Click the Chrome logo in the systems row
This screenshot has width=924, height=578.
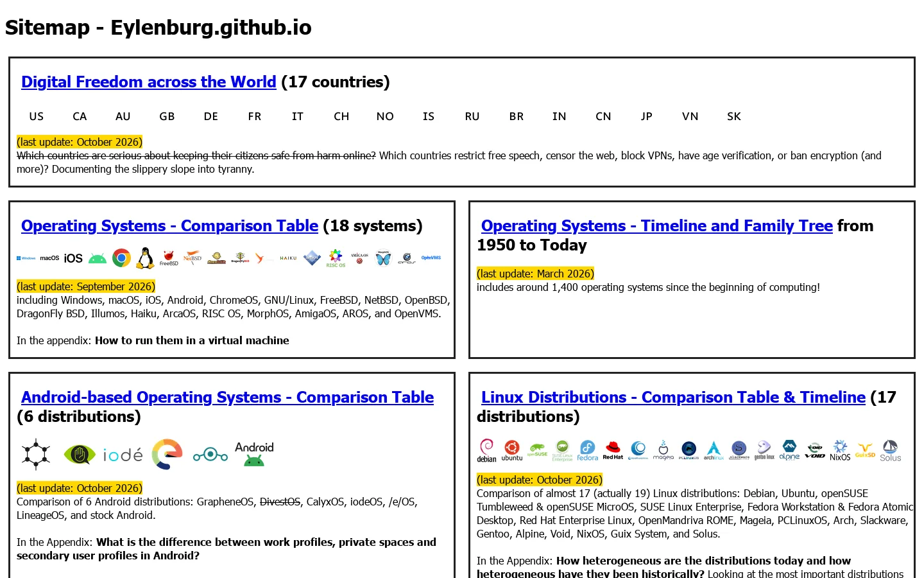121,258
